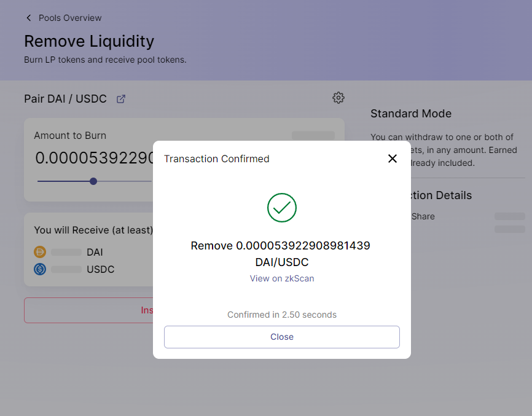Click the 'Remove Liquidity' page title
The width and height of the screenshot is (532, 416).
click(x=89, y=41)
